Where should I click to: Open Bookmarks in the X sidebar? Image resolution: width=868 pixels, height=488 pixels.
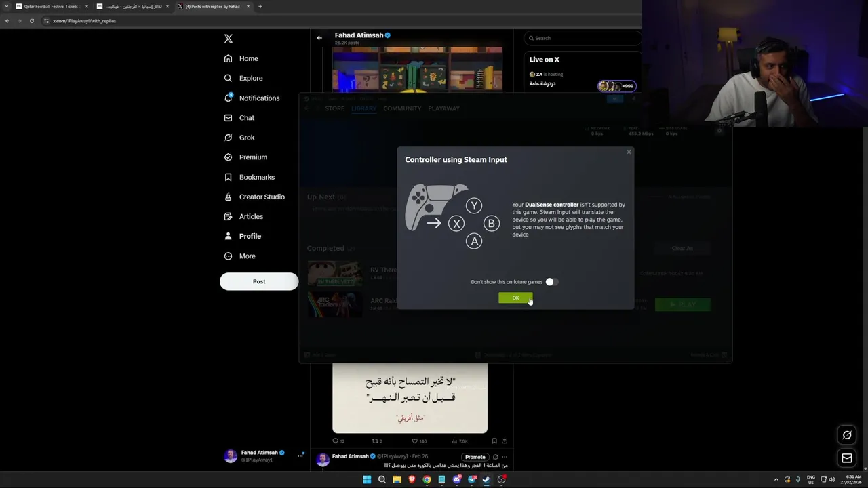pos(250,177)
